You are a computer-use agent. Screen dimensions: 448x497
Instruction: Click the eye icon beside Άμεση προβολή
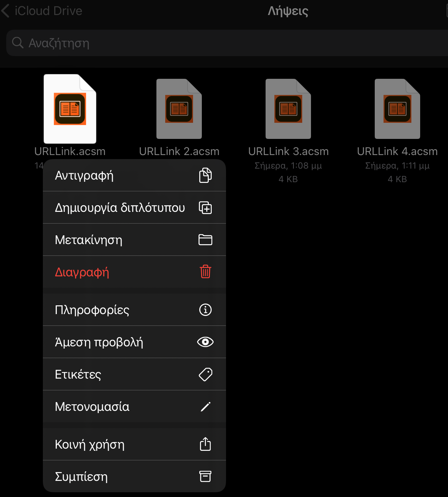tap(206, 342)
